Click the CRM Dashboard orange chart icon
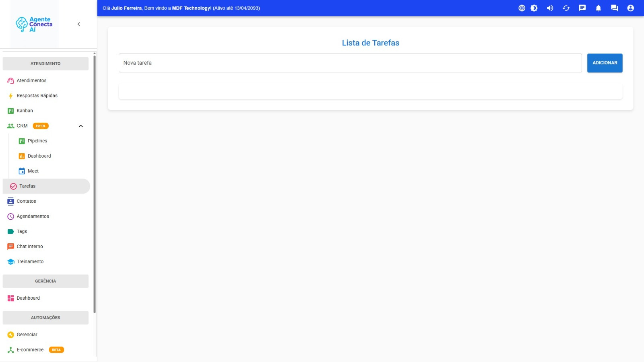 (x=22, y=156)
